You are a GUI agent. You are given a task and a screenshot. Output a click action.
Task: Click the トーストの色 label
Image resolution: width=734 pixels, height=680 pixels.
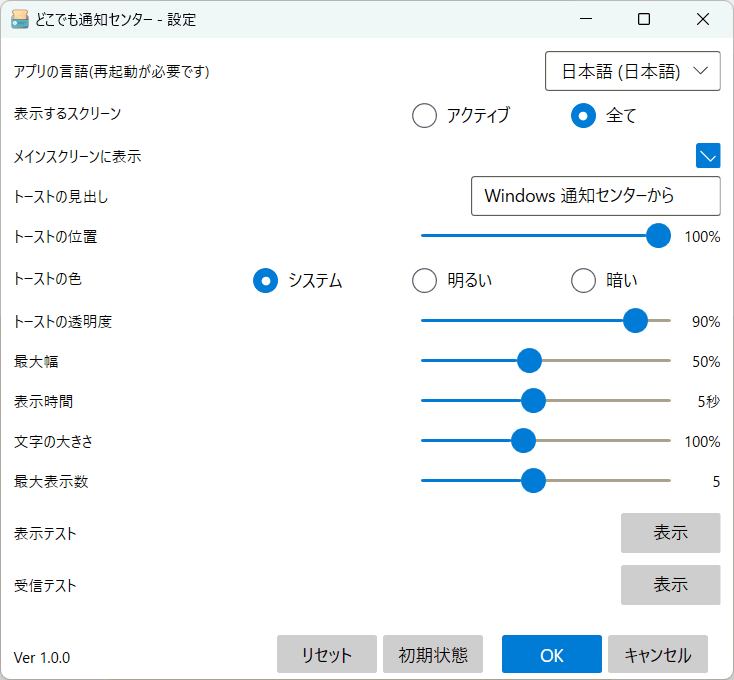pos(48,279)
